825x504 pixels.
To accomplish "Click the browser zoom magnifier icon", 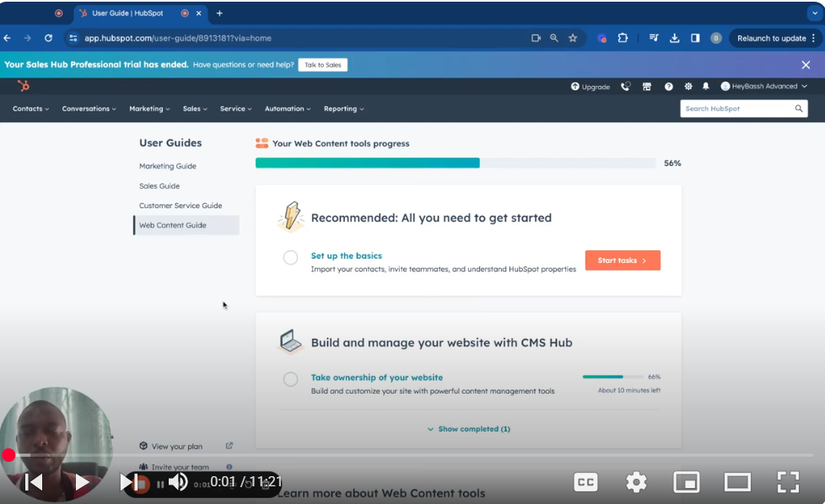I will (554, 38).
